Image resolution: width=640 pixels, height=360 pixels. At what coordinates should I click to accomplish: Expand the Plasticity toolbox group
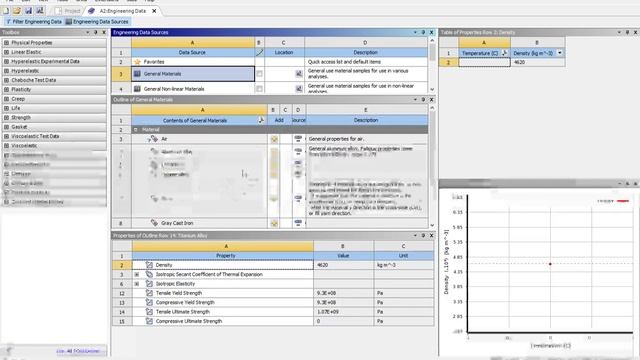(x=7, y=89)
